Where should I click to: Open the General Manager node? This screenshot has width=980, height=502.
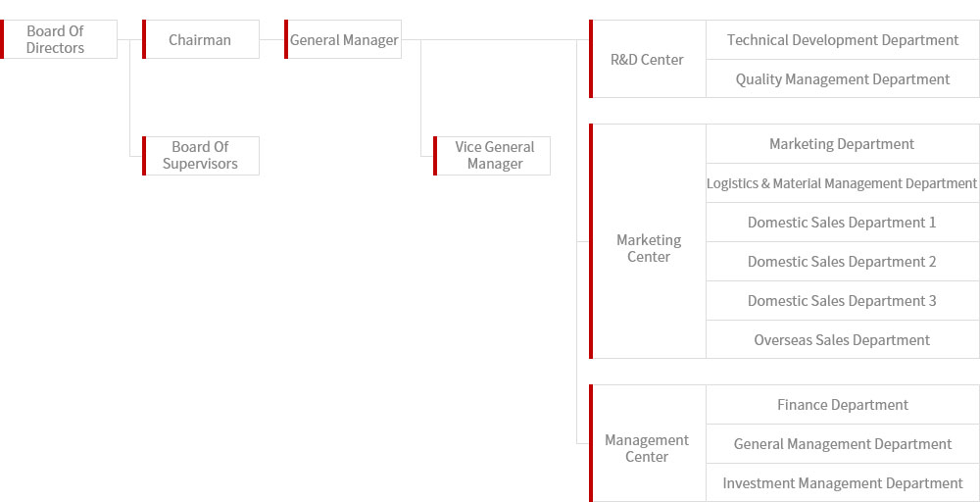pyautogui.click(x=344, y=40)
